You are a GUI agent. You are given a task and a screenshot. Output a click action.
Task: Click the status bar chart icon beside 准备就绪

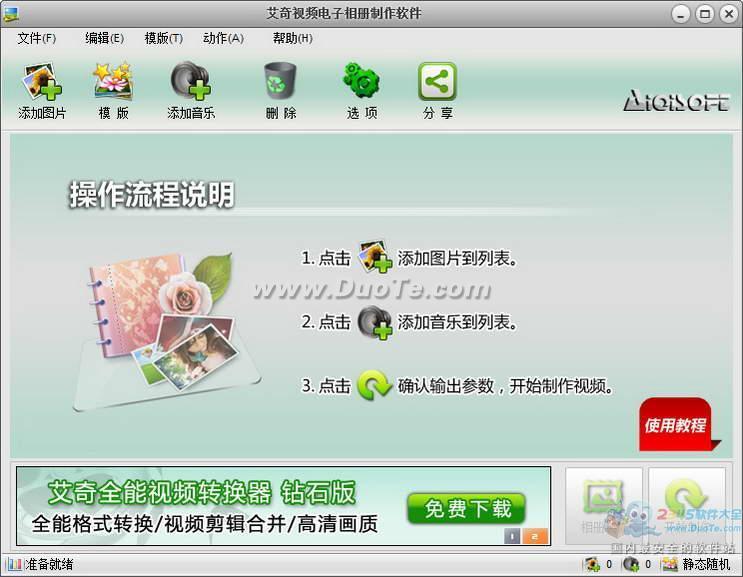[14, 564]
